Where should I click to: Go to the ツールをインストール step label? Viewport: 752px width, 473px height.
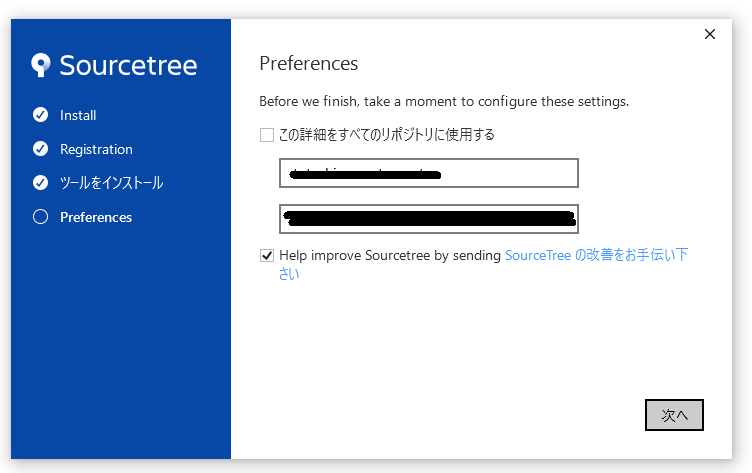[x=111, y=183]
